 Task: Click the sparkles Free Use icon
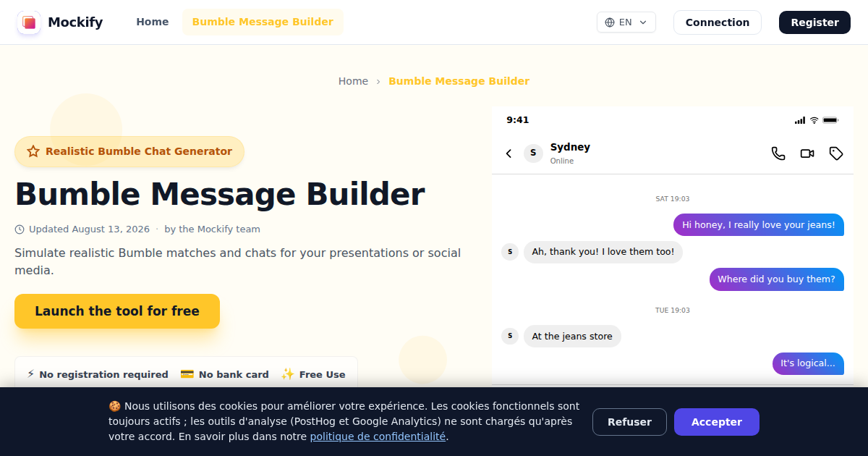287,374
